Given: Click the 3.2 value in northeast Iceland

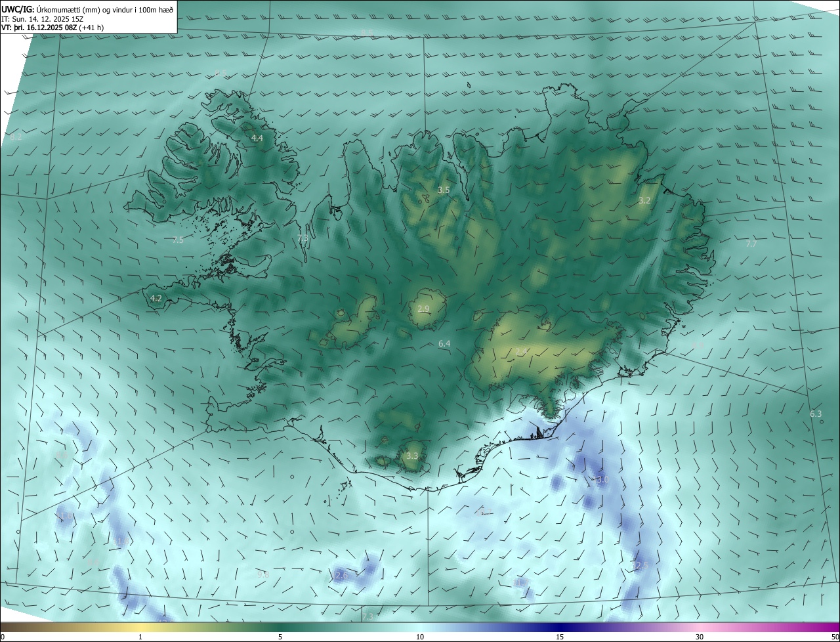Looking at the screenshot, I should coord(644,201).
